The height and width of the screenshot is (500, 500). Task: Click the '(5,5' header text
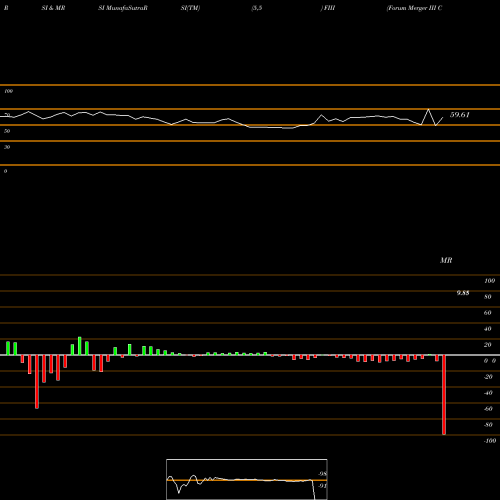coord(257,8)
